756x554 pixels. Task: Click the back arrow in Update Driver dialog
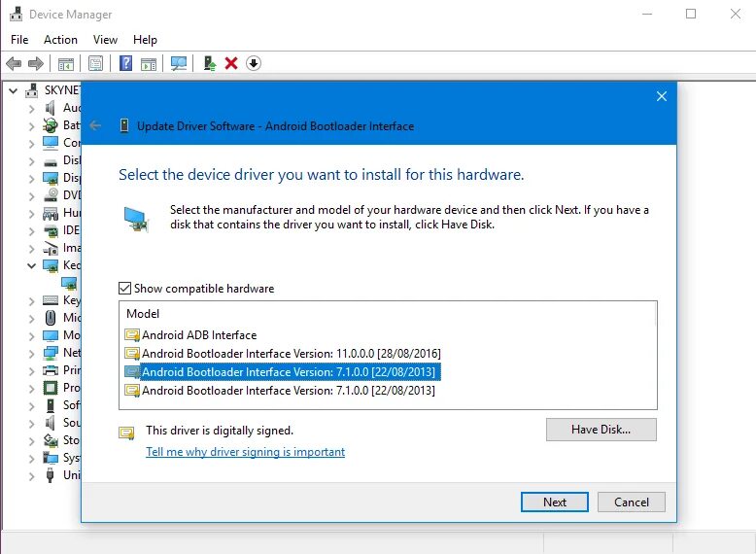(95, 125)
